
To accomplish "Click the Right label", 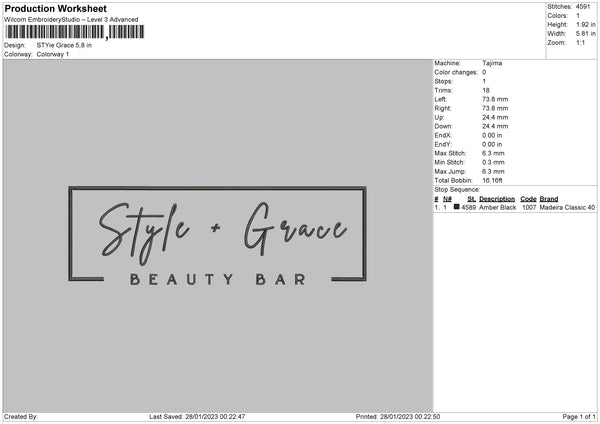I will point(443,108).
